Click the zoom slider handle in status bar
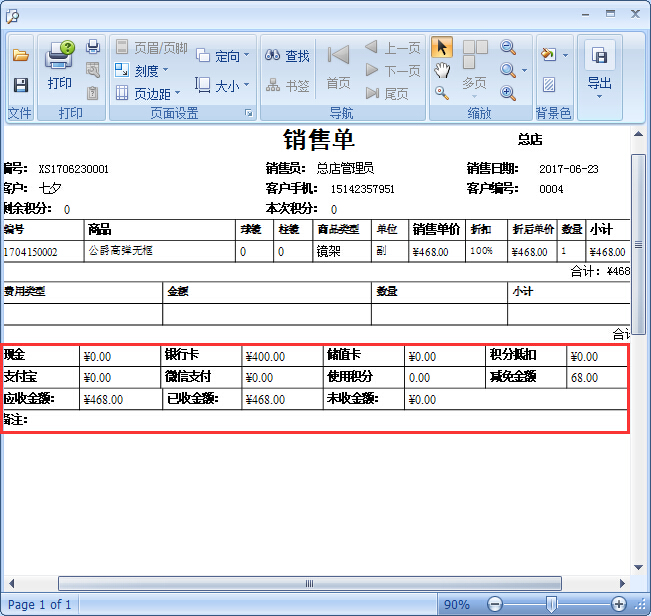Viewport: 651px width, 616px height. tap(551, 604)
